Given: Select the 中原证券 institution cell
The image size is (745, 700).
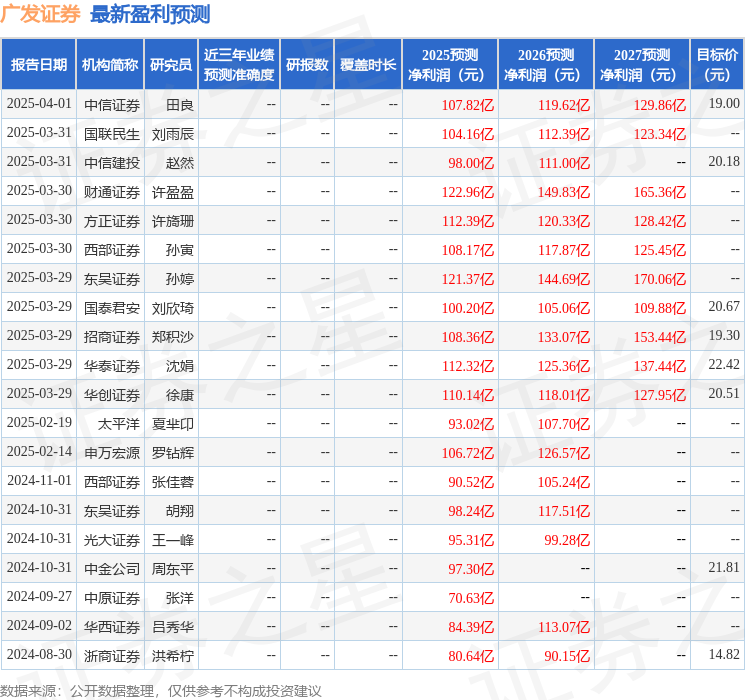Looking at the screenshot, I should click(x=112, y=598).
